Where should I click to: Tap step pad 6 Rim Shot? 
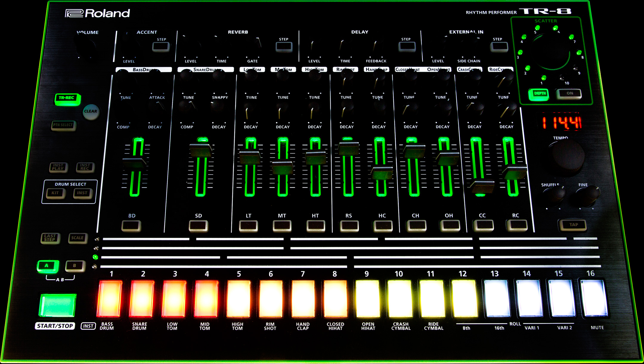[x=271, y=298]
